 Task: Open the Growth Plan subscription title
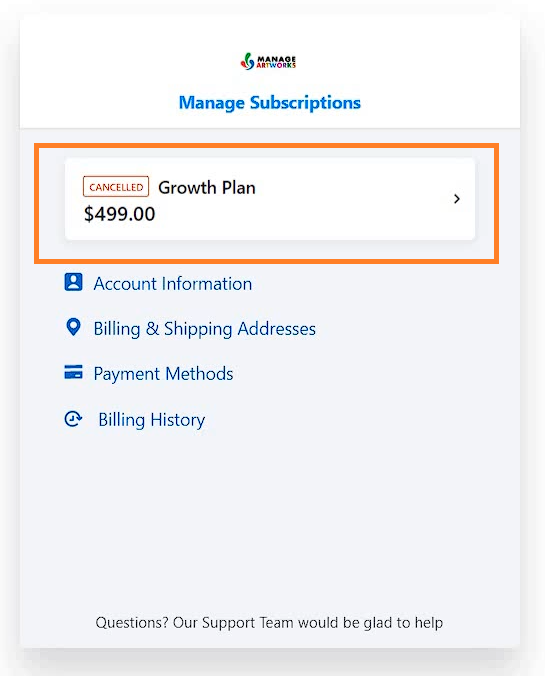[207, 188]
